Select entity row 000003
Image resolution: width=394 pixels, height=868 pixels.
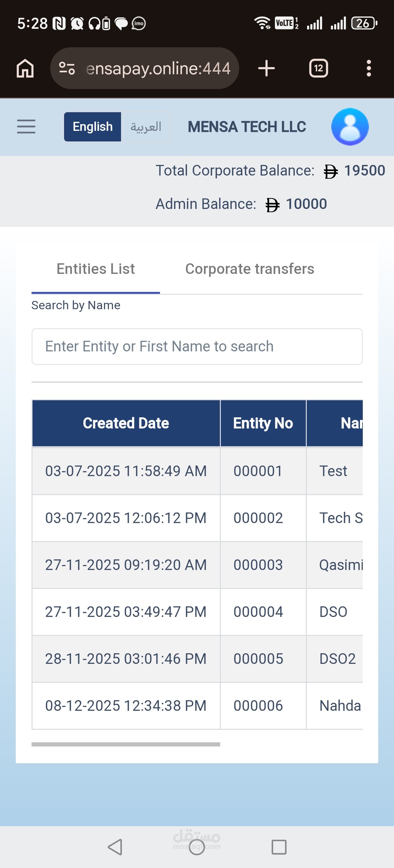pos(258,565)
